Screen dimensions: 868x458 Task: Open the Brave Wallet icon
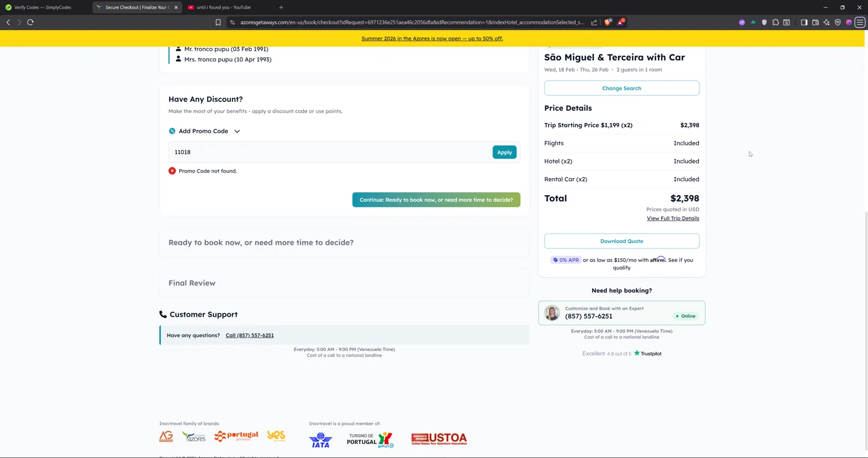pos(815,23)
